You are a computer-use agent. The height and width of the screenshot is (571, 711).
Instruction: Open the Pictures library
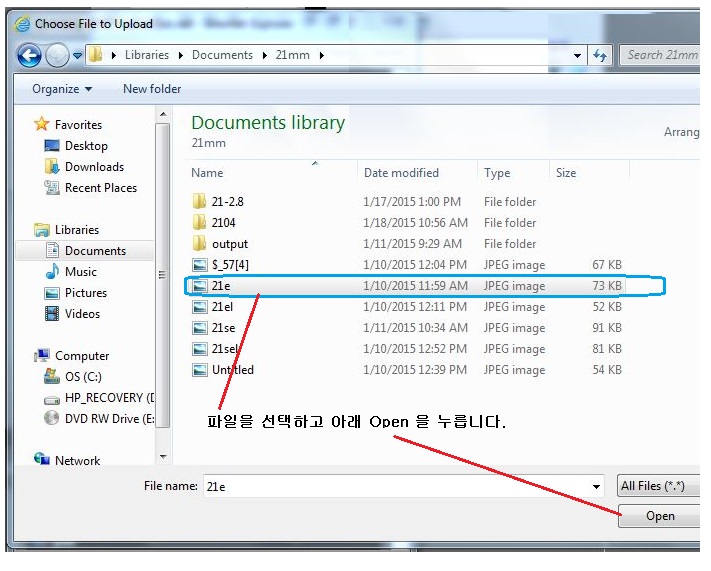coord(86,293)
